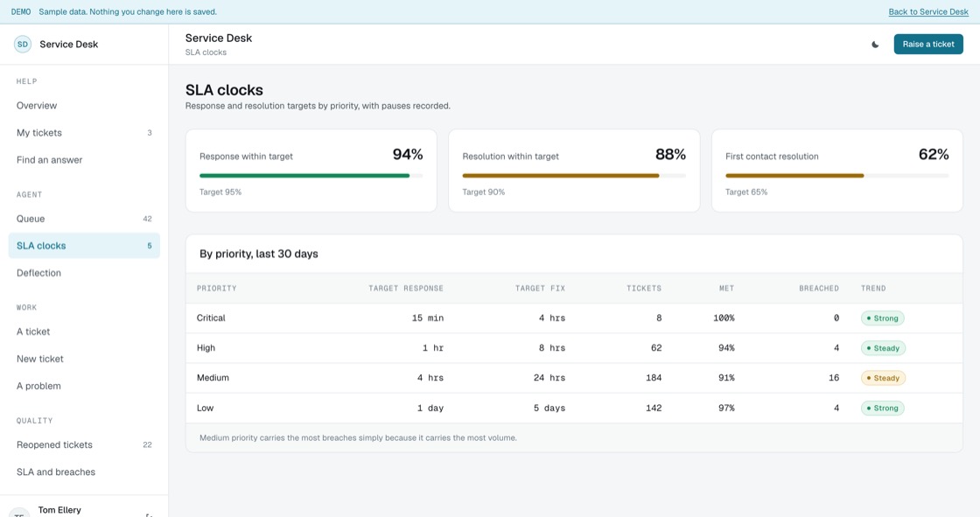Click the Reopened tickets count badge 22
The height and width of the screenshot is (517, 980).
148,445
